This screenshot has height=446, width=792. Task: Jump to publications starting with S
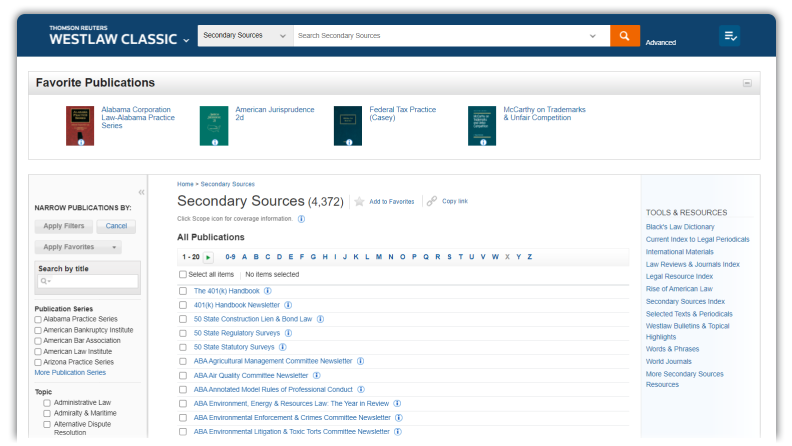[x=449, y=257]
